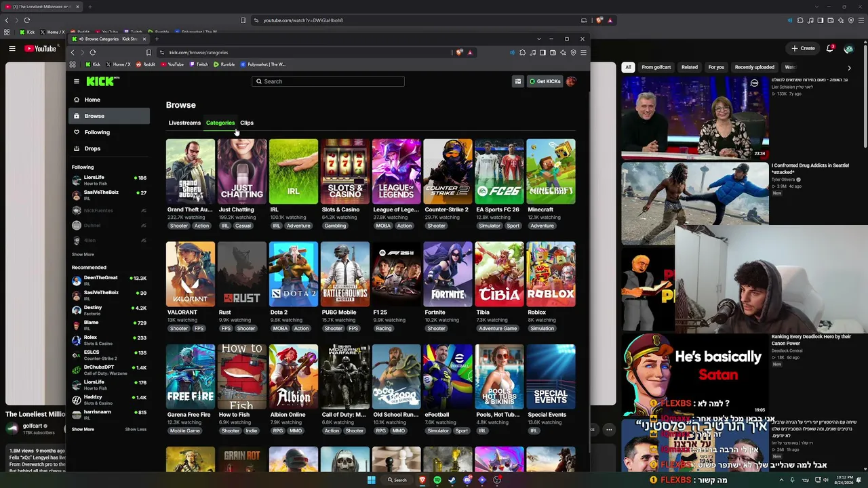Click Adventure Game tag under Tibia
Screen dimensions: 868x488
(498, 329)
